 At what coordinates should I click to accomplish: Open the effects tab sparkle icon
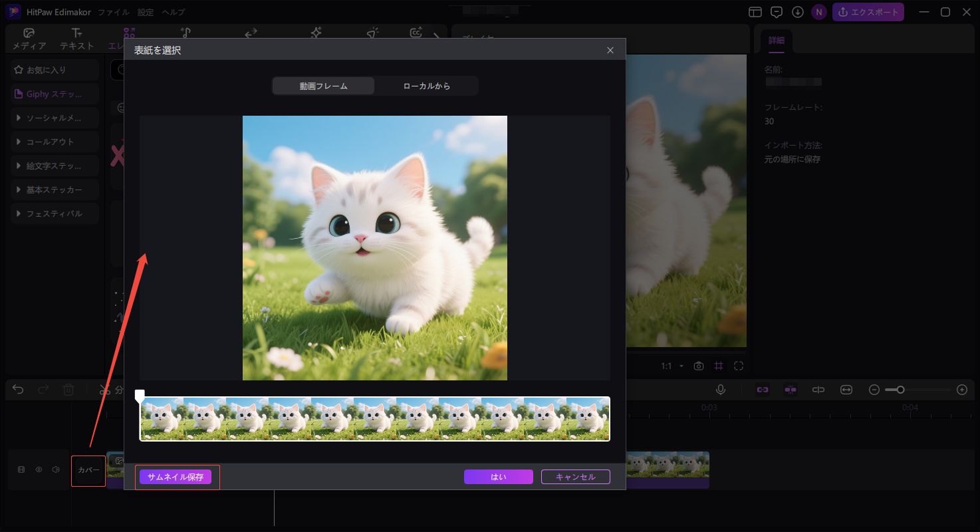(x=316, y=33)
